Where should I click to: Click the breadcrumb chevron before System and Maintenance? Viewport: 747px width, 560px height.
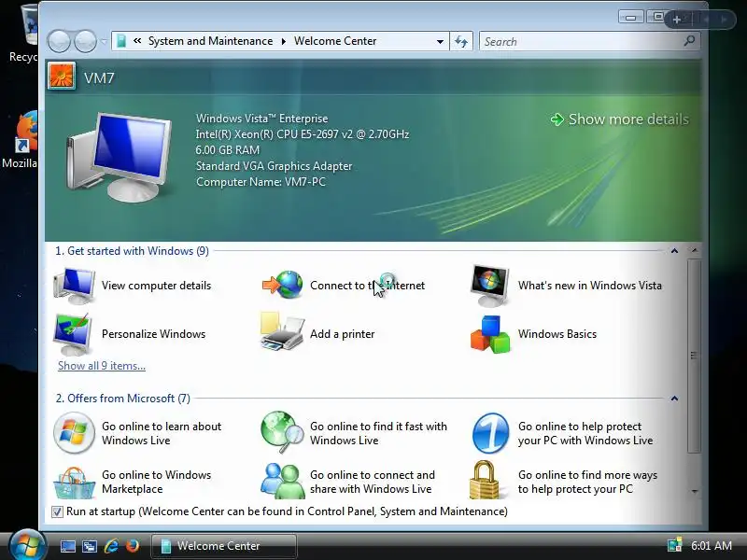137,41
